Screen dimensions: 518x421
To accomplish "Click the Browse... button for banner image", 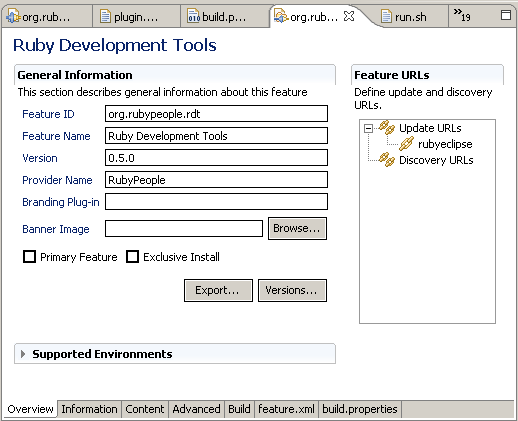I will coord(297,228).
